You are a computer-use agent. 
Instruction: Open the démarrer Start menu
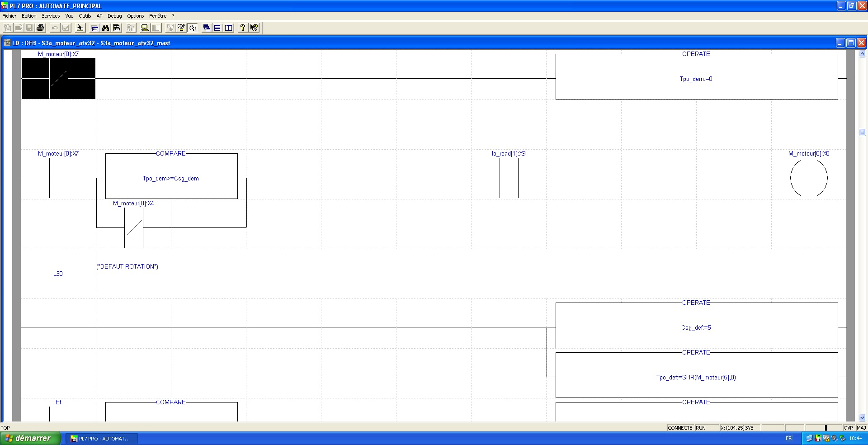30,438
